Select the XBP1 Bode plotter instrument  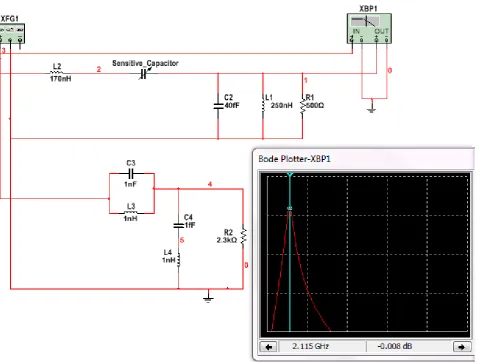(x=369, y=28)
